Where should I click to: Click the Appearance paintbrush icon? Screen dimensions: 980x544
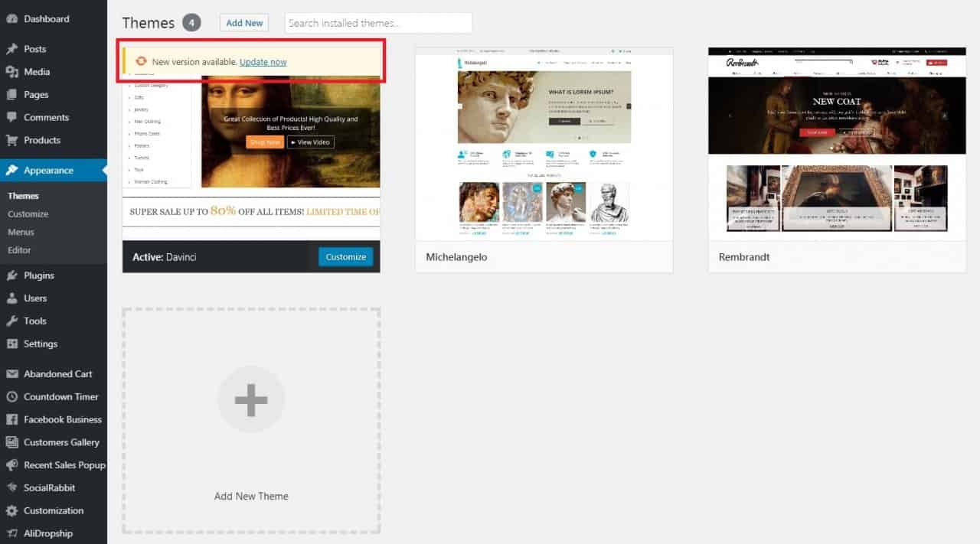11,171
